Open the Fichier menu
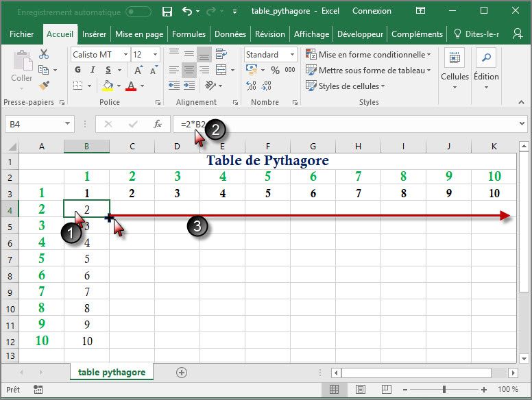Image resolution: width=532 pixels, height=400 pixels. (21, 34)
